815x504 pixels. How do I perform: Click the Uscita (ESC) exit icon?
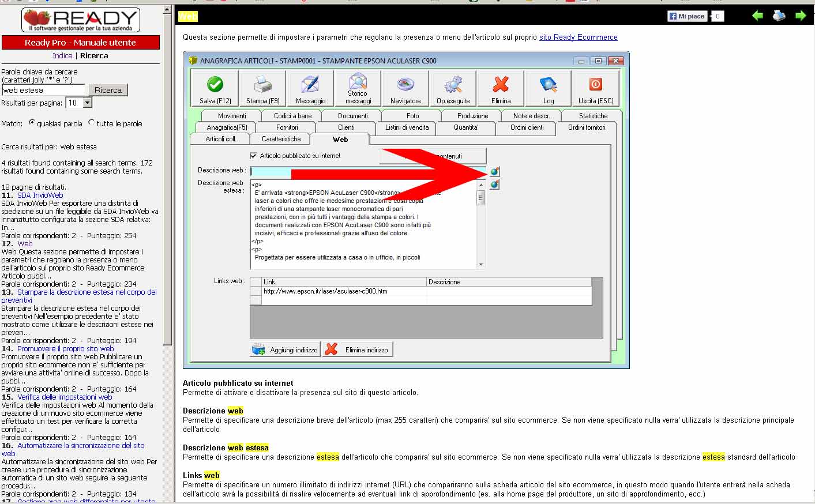coord(596,84)
